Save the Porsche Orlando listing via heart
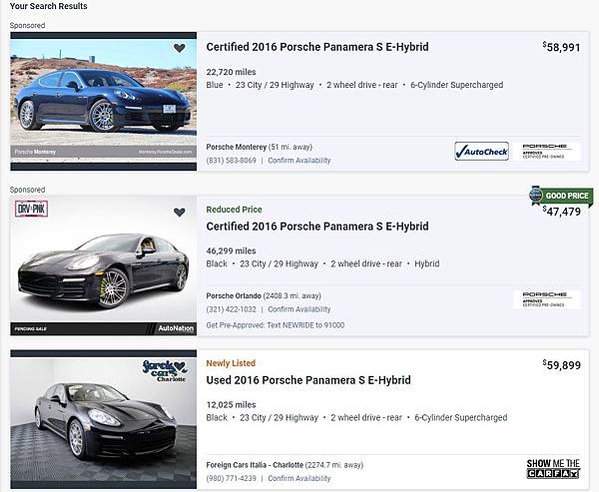The width and height of the screenshot is (599, 492). coord(179,212)
